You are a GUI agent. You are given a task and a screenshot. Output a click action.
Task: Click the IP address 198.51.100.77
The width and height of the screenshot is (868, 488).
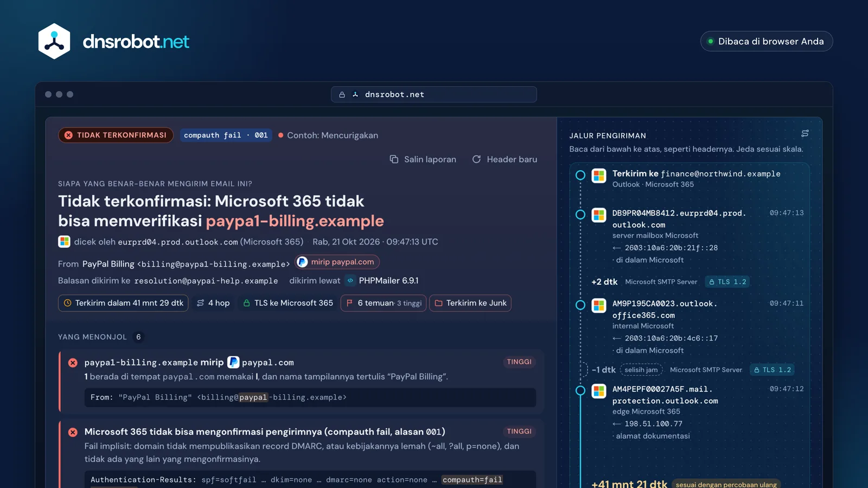(x=653, y=424)
